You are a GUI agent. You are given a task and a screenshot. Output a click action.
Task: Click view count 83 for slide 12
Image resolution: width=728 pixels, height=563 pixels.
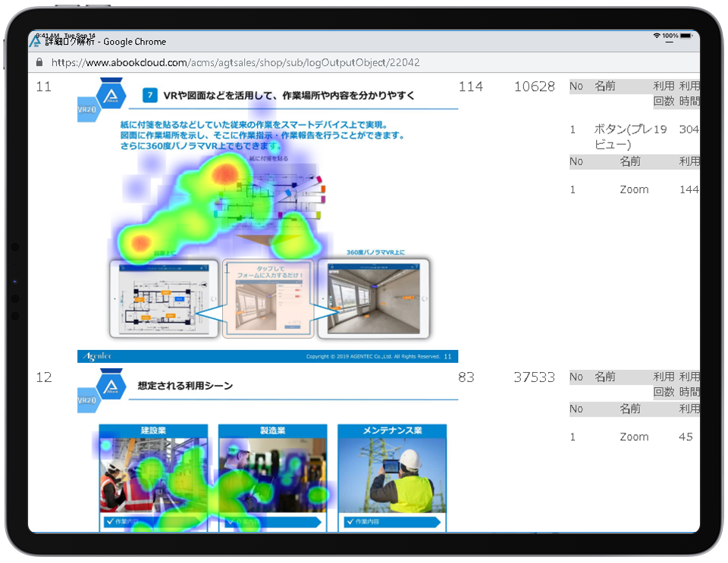pyautogui.click(x=466, y=377)
